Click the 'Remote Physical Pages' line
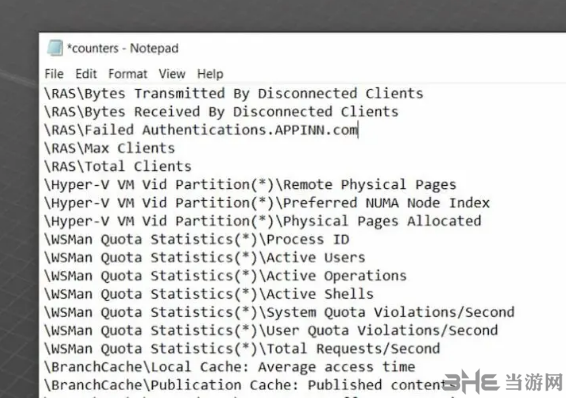The height and width of the screenshot is (398, 566). click(250, 185)
